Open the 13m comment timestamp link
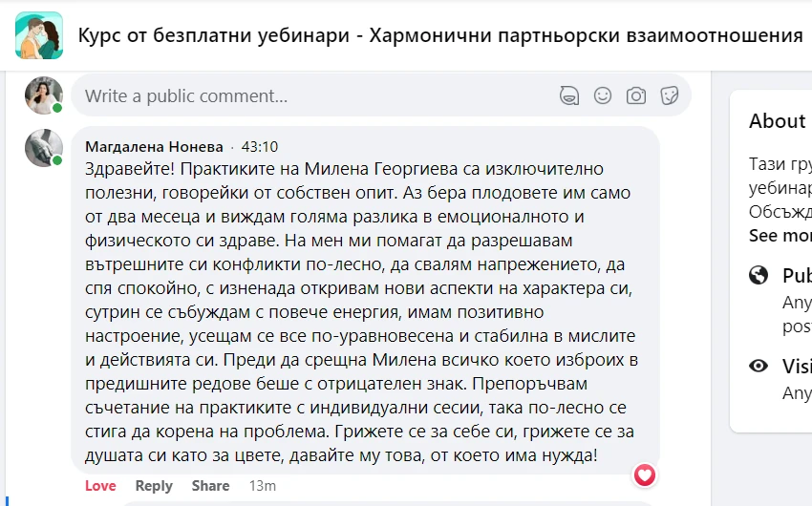 point(262,486)
